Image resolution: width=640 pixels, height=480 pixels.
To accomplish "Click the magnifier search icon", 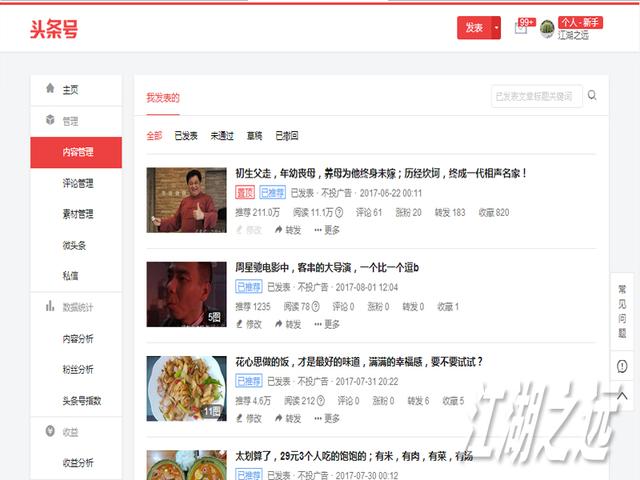I will point(592,96).
